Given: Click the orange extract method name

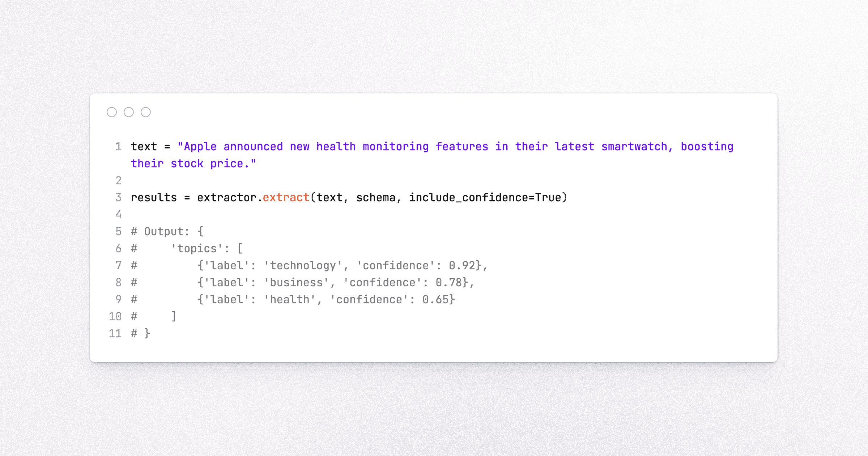Looking at the screenshot, I should click(x=286, y=198).
